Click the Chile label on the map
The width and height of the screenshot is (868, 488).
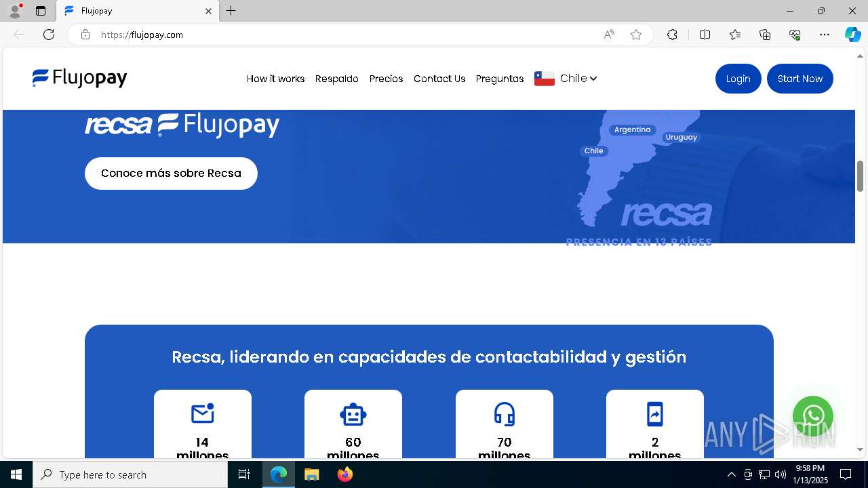click(594, 150)
